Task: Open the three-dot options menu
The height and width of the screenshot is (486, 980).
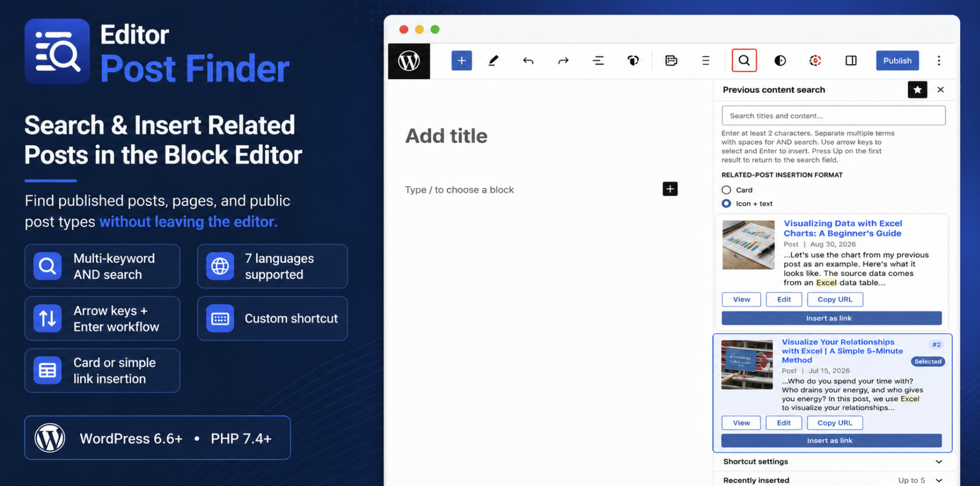Action: click(x=939, y=61)
